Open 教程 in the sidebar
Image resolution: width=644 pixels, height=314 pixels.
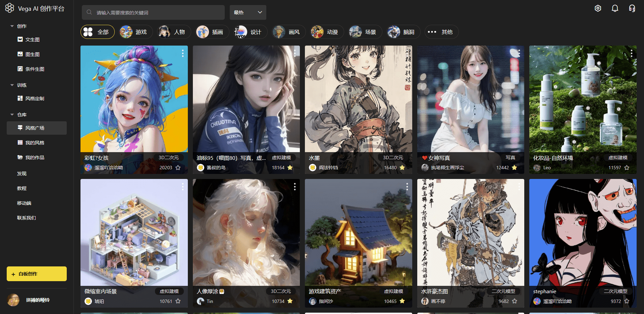[x=22, y=188]
